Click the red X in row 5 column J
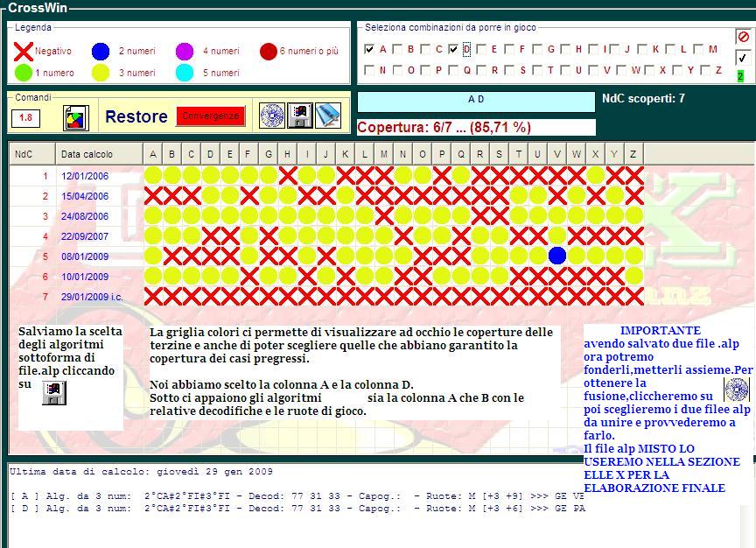This screenshot has width=756, height=548. [326, 256]
